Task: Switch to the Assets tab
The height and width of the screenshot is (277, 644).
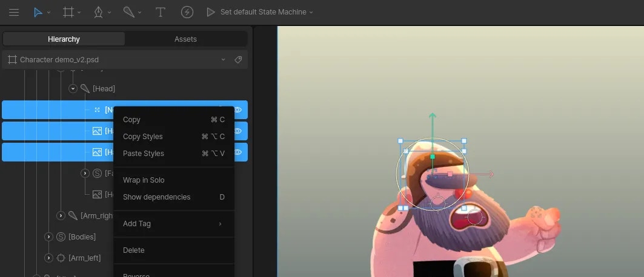Action: tap(185, 39)
